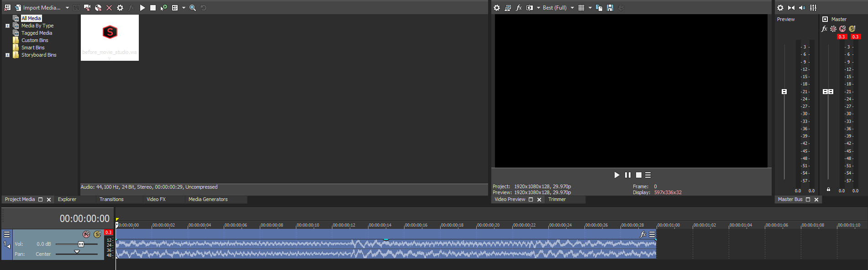Open Split Screen View dropdown arrow
Viewport: 868px width, 270px height.
click(x=538, y=8)
